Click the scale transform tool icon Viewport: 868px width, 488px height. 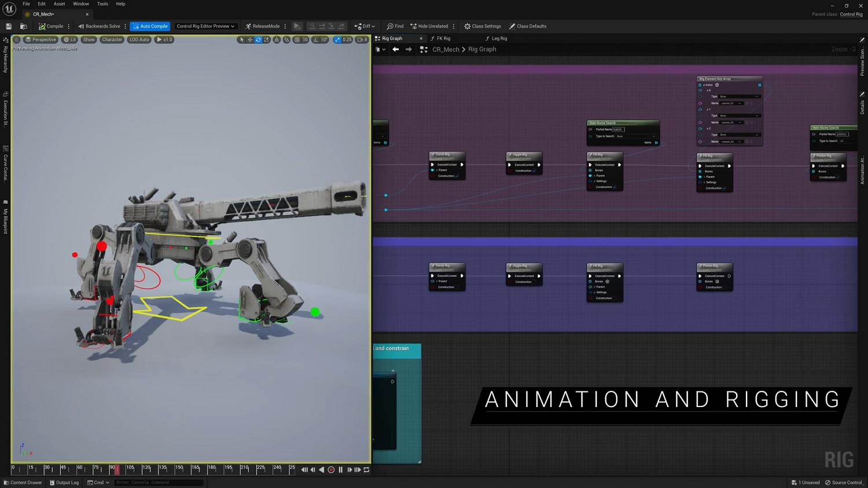point(266,40)
